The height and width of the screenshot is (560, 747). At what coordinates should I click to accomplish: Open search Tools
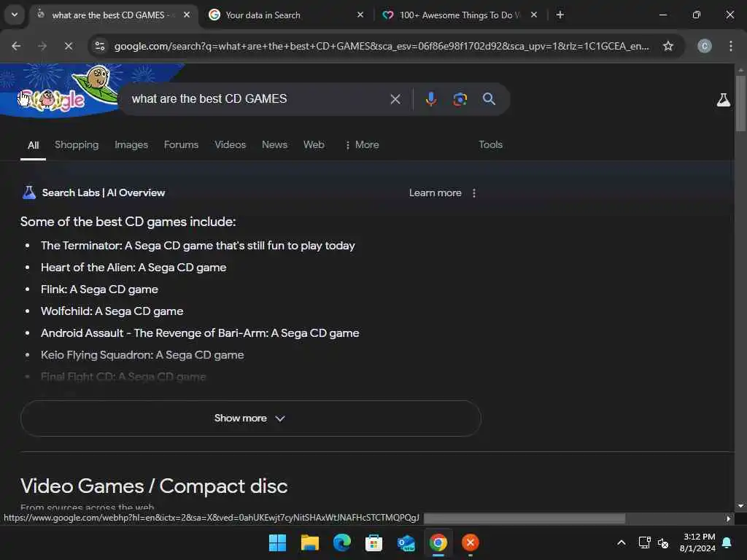(x=490, y=145)
